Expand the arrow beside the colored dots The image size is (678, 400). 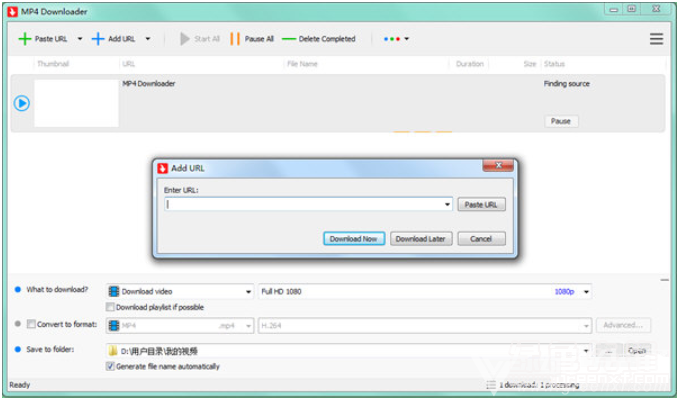[x=406, y=39]
